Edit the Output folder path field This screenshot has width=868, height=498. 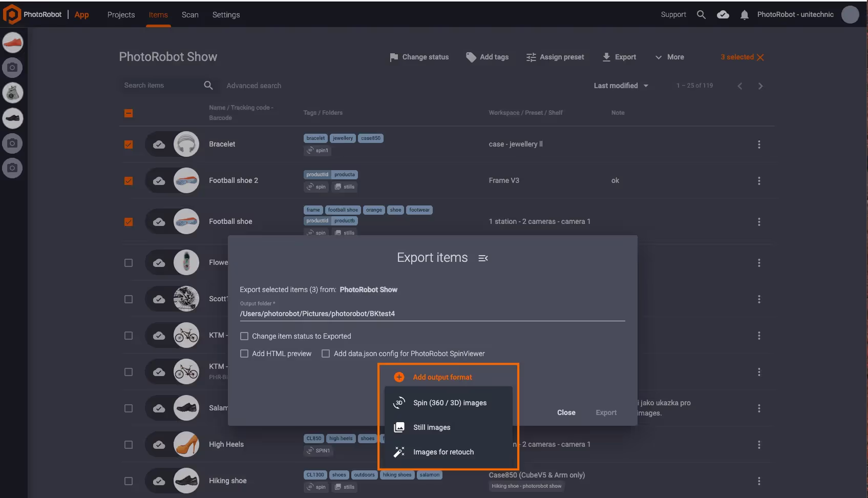click(432, 314)
